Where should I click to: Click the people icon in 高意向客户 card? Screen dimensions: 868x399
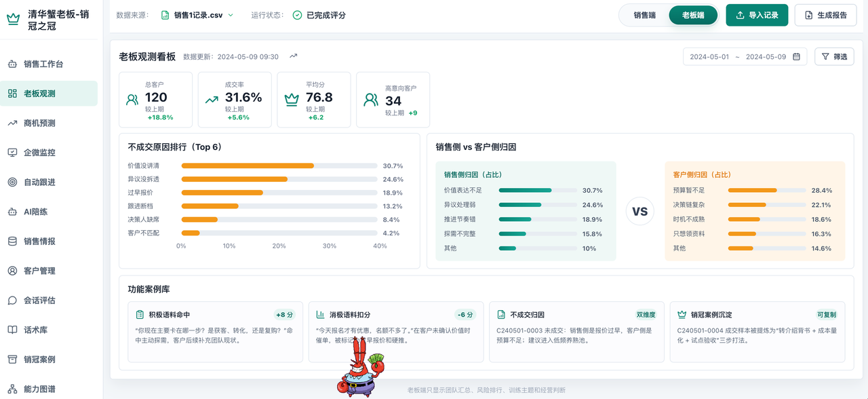(371, 100)
